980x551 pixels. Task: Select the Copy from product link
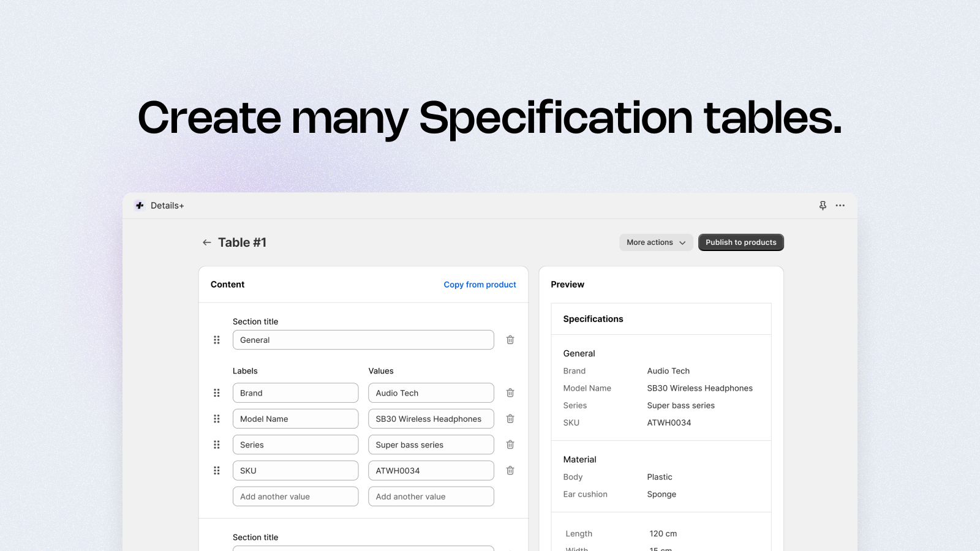[x=480, y=284]
